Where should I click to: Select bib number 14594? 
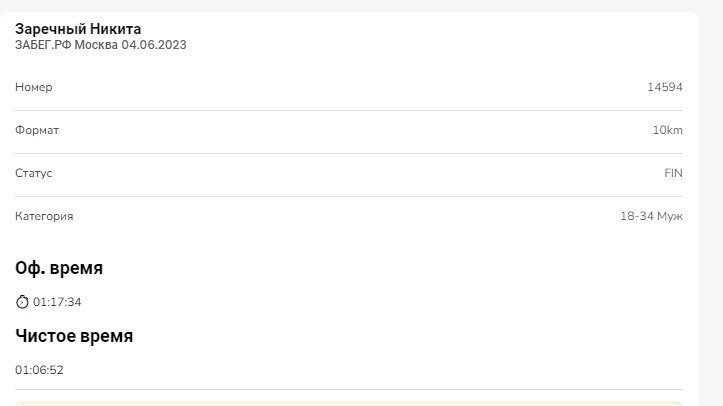pos(665,87)
